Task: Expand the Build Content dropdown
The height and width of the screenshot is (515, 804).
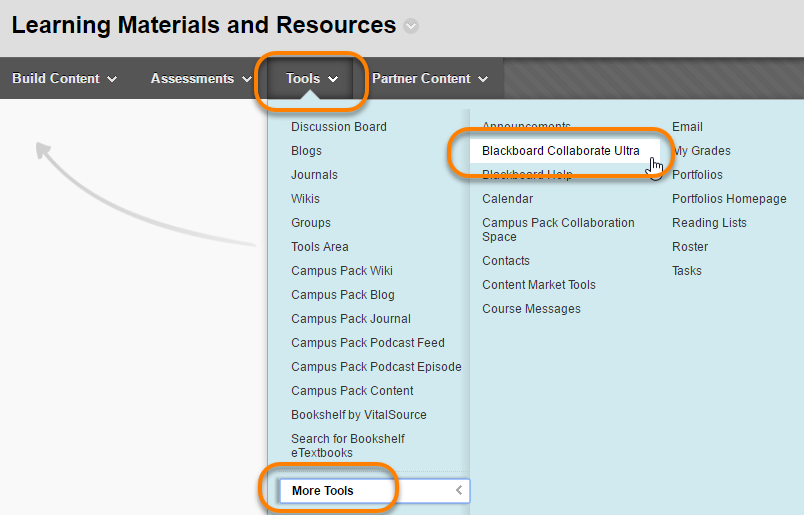Action: [65, 78]
